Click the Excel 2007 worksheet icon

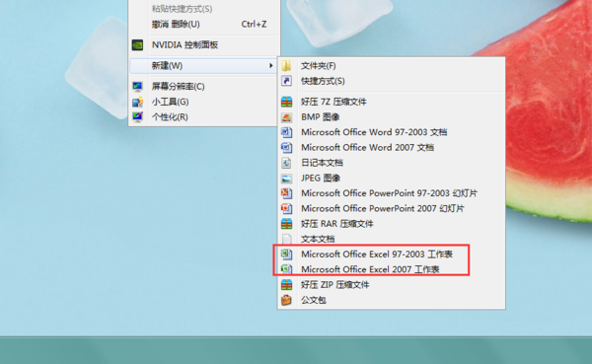click(286, 269)
